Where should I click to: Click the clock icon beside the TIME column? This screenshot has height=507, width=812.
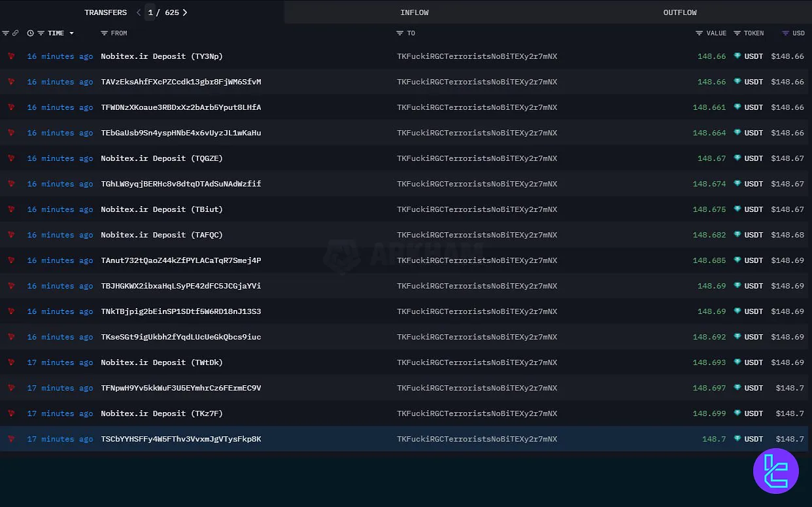[x=30, y=33]
